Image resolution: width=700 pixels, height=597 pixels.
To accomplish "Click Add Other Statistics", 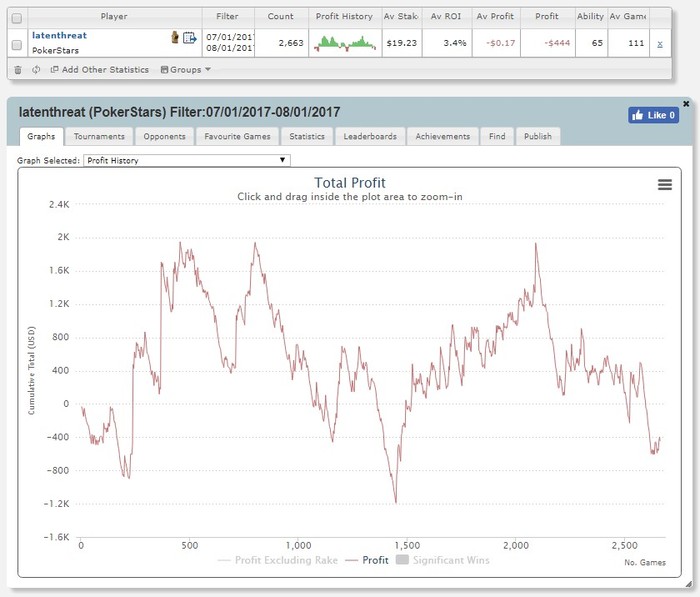I will click(100, 70).
